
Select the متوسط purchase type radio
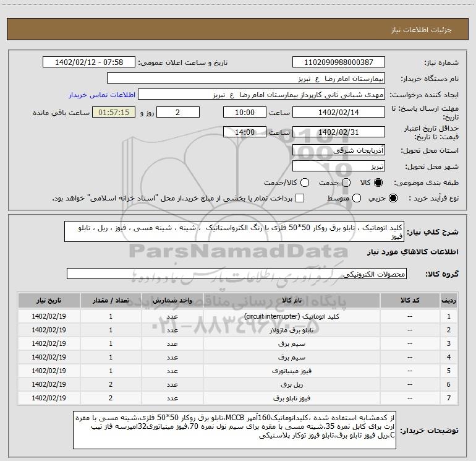tap(357, 198)
